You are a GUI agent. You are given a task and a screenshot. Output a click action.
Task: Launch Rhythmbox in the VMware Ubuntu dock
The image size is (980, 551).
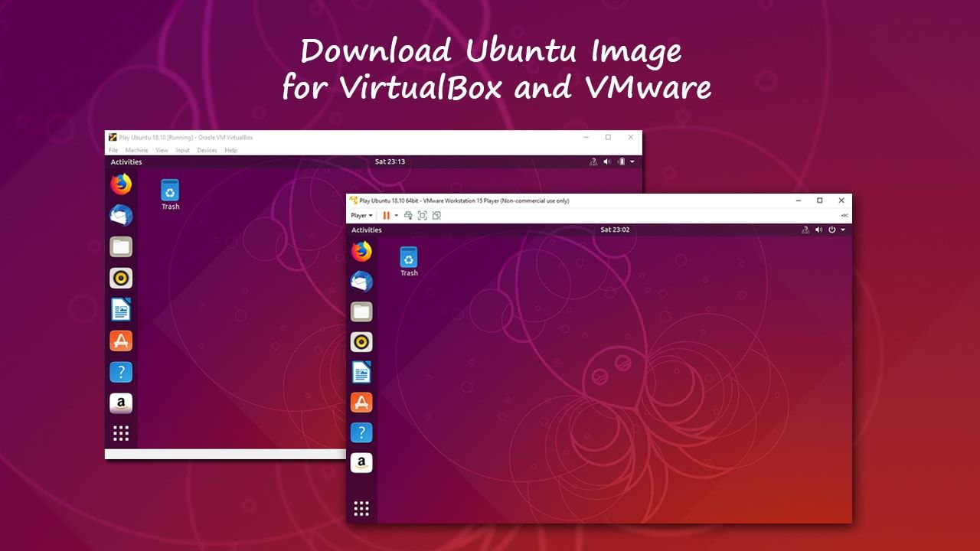361,342
